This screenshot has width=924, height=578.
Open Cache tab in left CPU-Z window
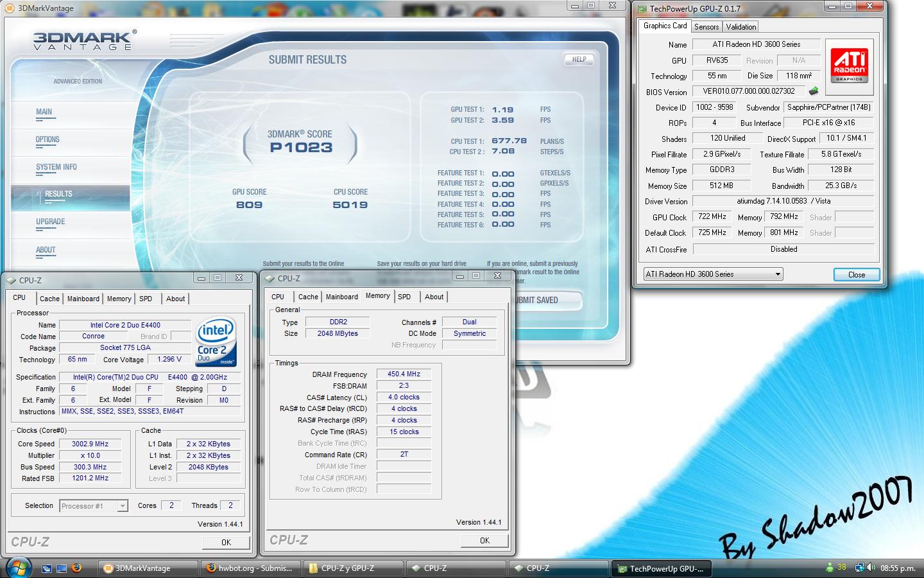[x=49, y=299]
